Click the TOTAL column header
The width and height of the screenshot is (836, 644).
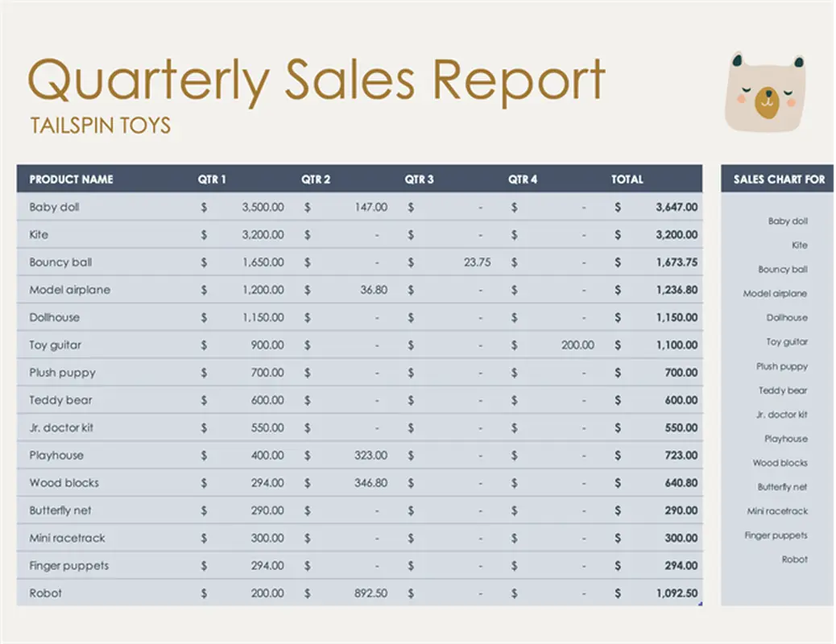[x=627, y=180]
